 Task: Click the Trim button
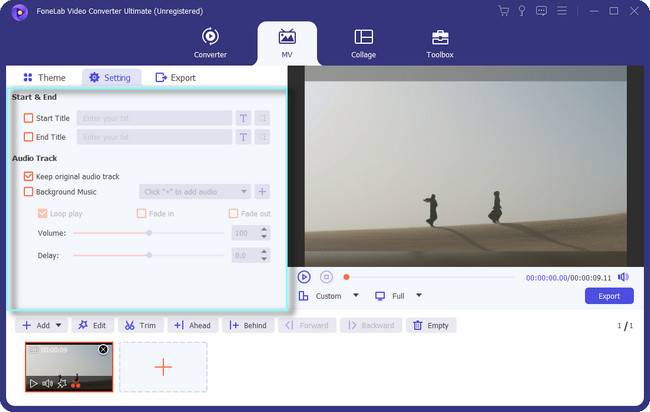click(141, 325)
